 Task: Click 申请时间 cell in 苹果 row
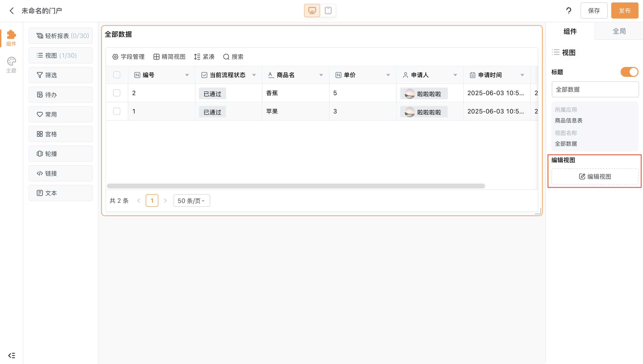point(497,111)
